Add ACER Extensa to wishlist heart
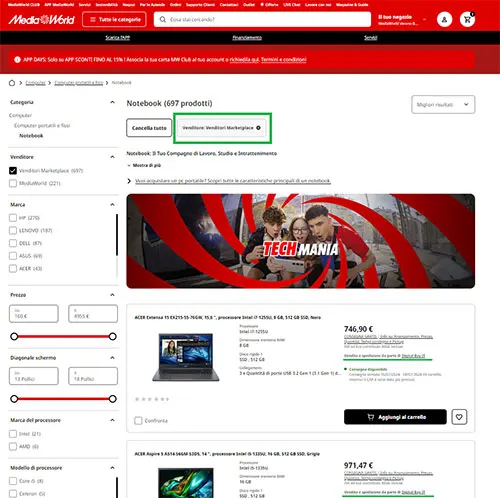The width and height of the screenshot is (500, 498). [459, 417]
